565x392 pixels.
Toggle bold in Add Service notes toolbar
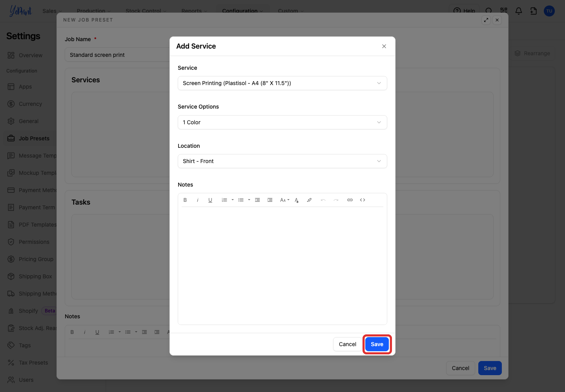pyautogui.click(x=185, y=200)
